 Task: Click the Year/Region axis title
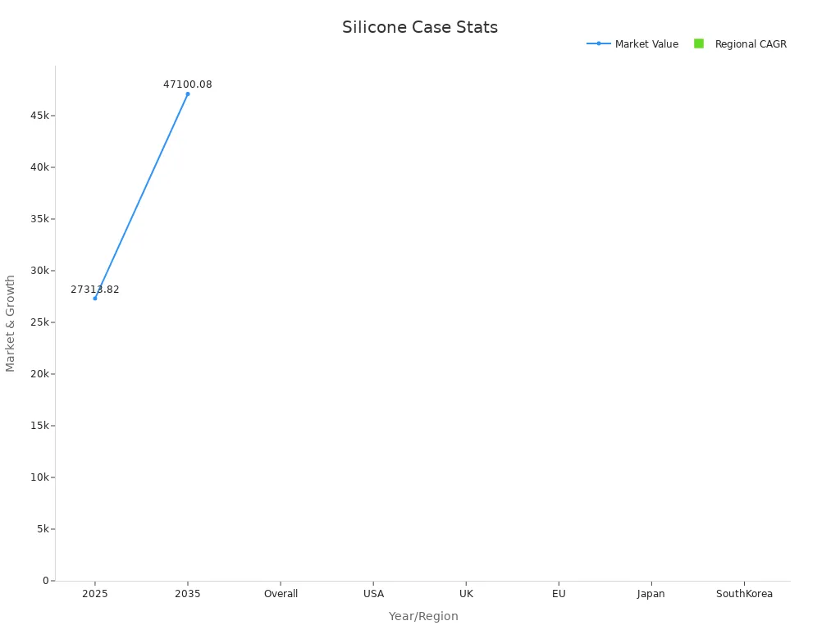pyautogui.click(x=423, y=616)
